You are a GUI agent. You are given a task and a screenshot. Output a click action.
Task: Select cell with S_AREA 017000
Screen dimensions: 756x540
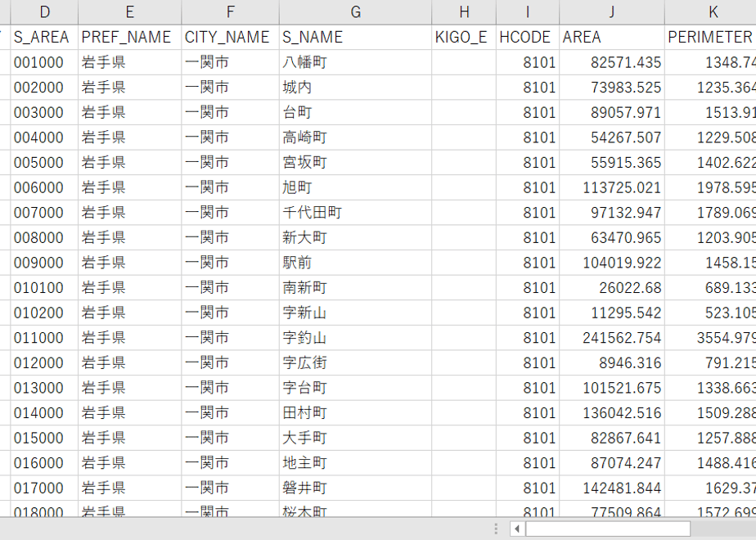pyautogui.click(x=44, y=488)
